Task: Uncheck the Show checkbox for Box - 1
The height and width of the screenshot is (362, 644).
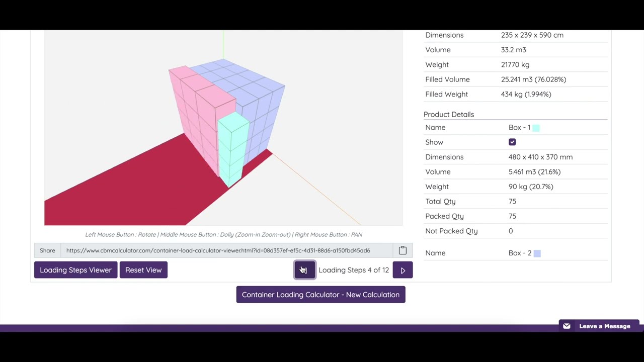Action: (x=512, y=142)
